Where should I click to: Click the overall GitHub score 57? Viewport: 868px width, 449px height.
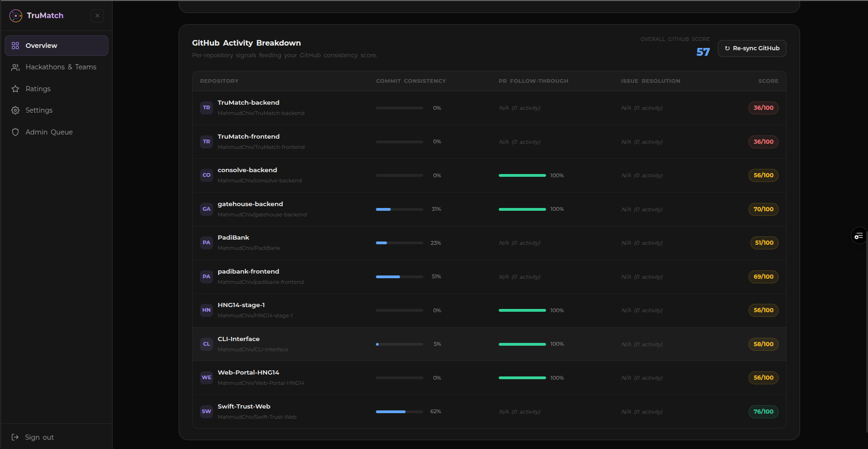point(703,52)
